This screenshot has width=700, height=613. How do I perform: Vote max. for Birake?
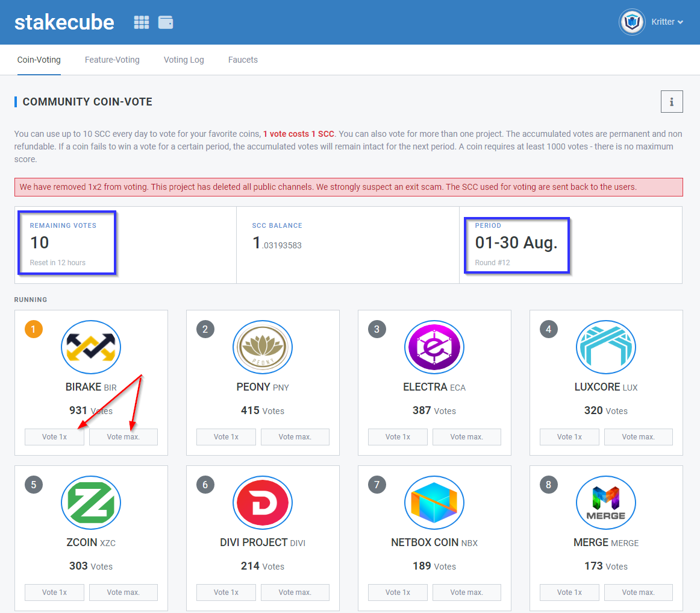(123, 437)
